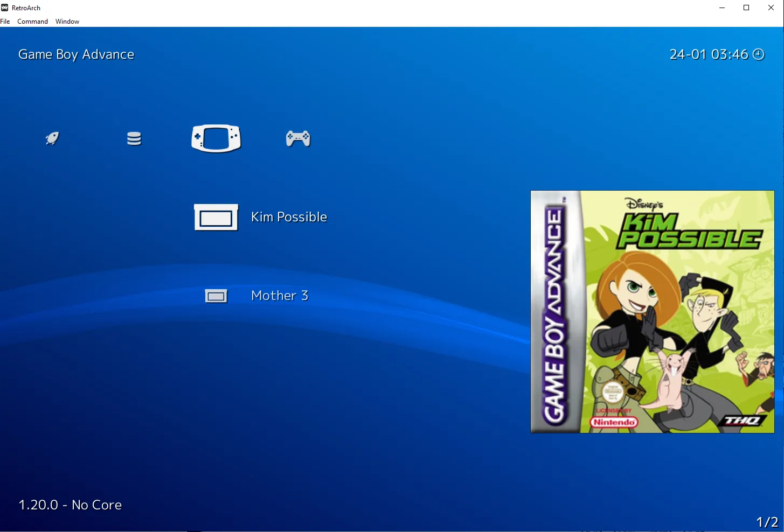Close the RetroArch window
This screenshot has width=784, height=532.
click(771, 8)
